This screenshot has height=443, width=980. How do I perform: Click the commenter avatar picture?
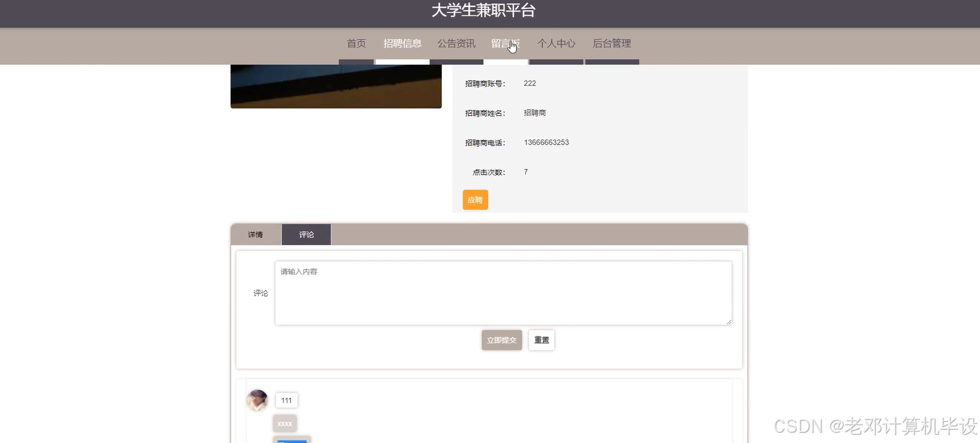click(x=257, y=400)
